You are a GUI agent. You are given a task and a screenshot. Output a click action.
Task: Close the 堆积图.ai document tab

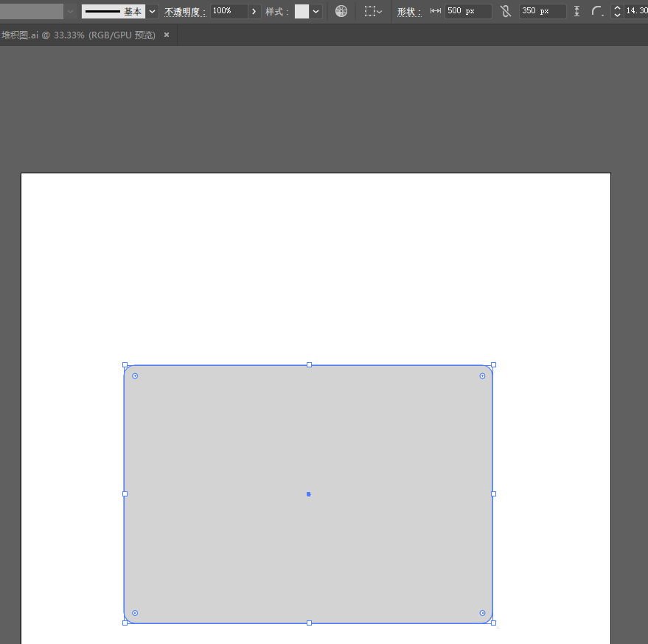click(167, 35)
